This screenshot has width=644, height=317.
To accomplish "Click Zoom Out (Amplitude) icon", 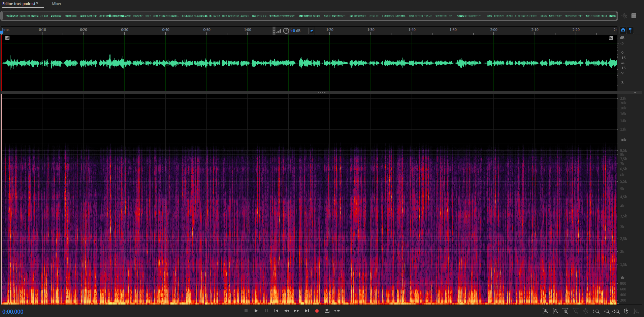I will tap(555, 311).
